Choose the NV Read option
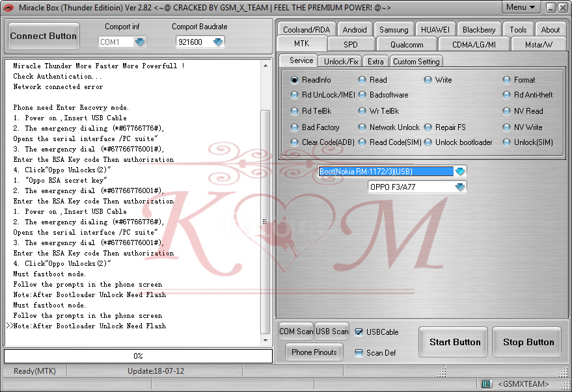The image size is (572, 392). [x=506, y=111]
